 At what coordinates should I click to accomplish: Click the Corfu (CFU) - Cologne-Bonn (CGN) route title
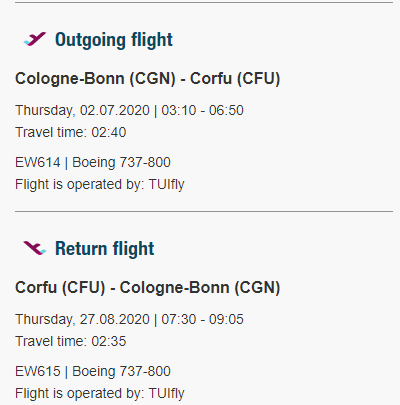pyautogui.click(x=147, y=288)
